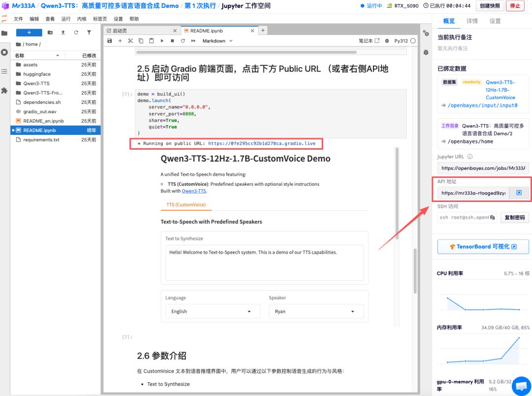Open the huggingface folder
This screenshot has height=396, width=532.
56,74
